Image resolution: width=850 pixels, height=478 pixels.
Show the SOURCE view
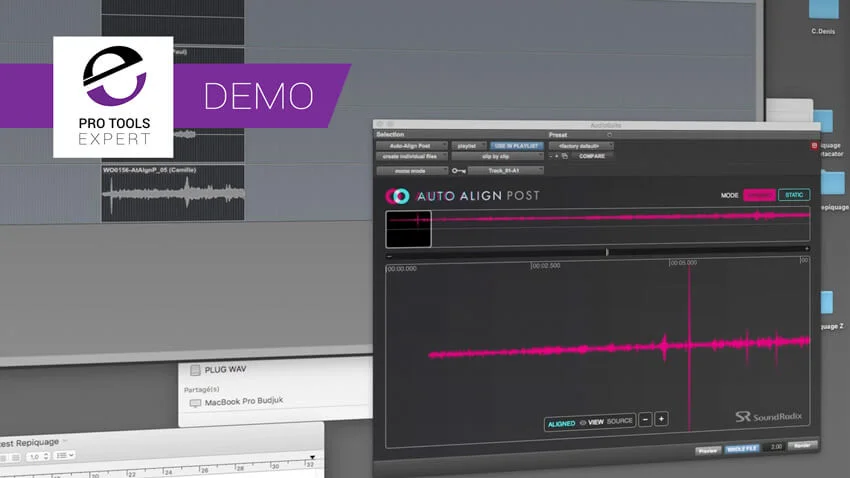(620, 421)
